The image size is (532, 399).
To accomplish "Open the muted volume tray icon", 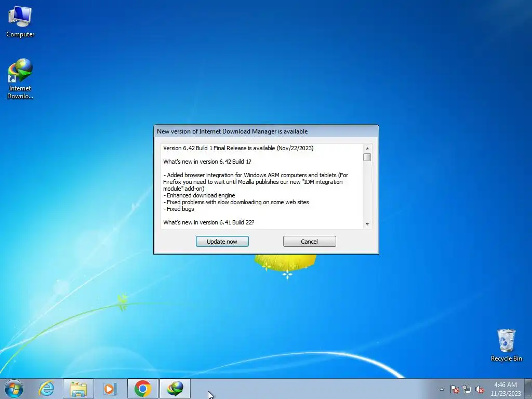I will click(480, 389).
